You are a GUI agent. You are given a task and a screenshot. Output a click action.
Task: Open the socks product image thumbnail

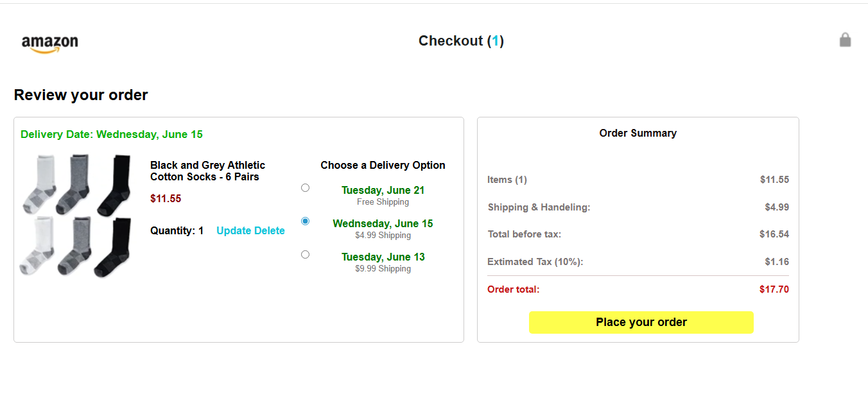[x=76, y=216]
